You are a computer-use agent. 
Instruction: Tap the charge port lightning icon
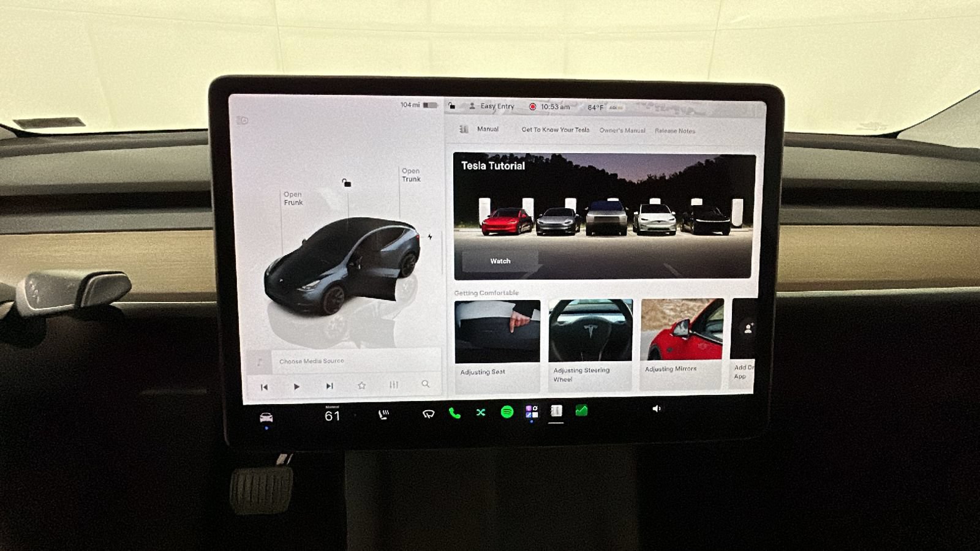430,237
